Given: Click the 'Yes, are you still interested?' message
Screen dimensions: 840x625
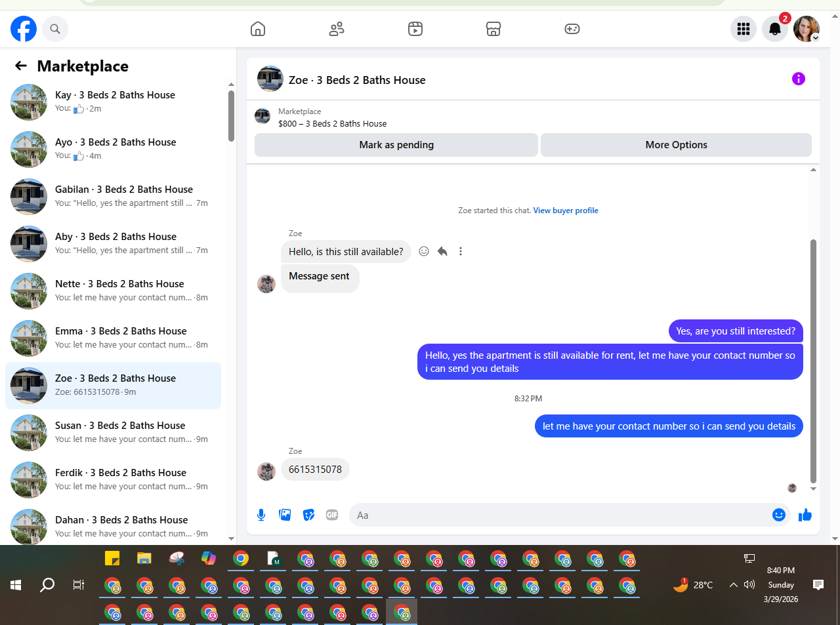Looking at the screenshot, I should [x=736, y=331].
